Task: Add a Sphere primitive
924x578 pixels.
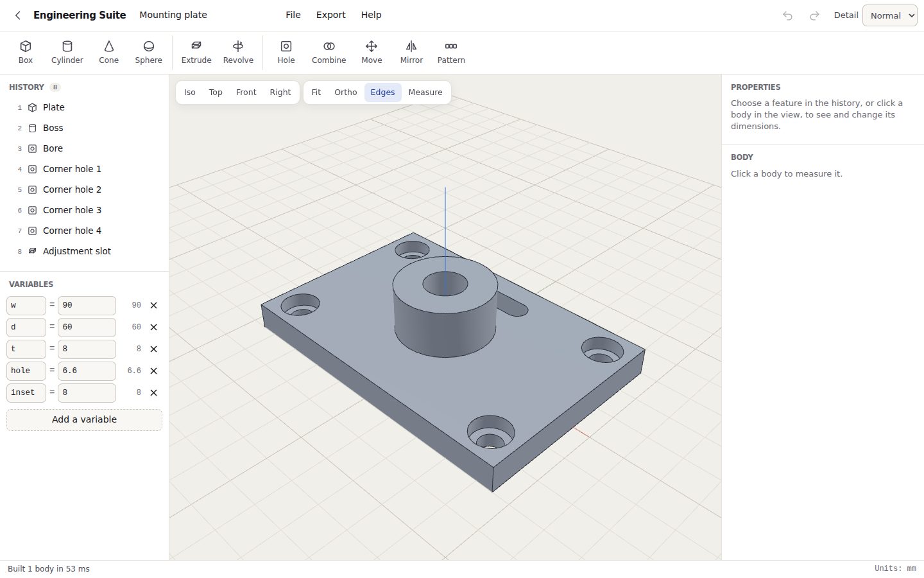Action: (149, 52)
